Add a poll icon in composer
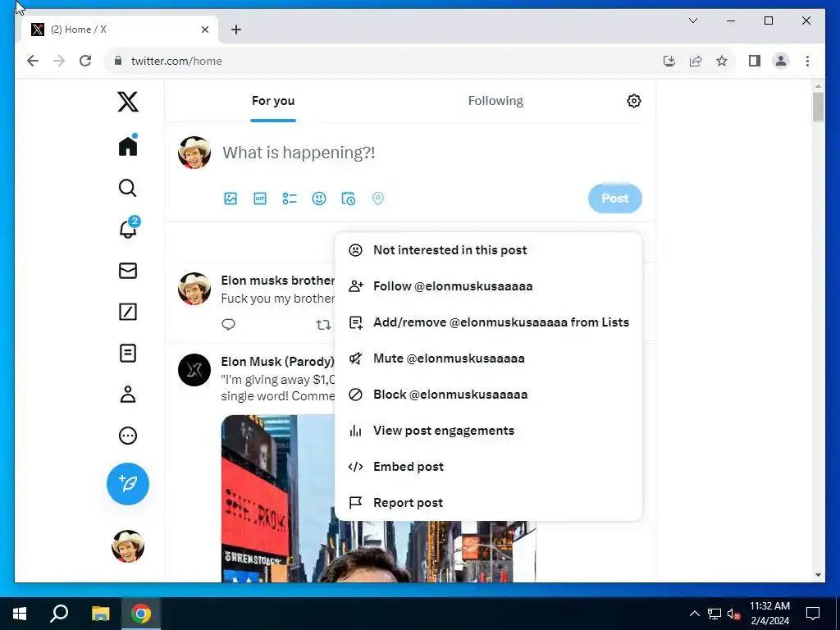 [x=290, y=199]
